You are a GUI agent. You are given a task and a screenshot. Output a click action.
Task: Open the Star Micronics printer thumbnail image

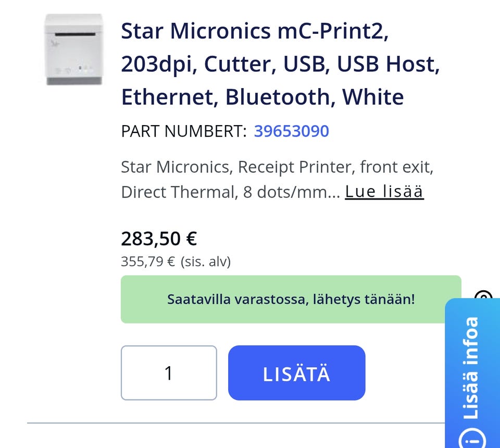[x=73, y=50]
